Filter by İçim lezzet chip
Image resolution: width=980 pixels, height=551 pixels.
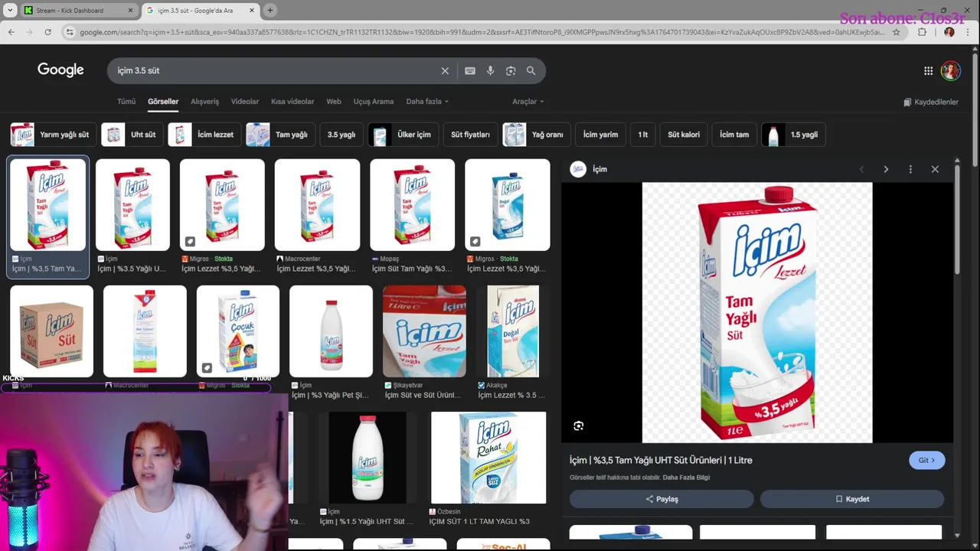point(205,135)
